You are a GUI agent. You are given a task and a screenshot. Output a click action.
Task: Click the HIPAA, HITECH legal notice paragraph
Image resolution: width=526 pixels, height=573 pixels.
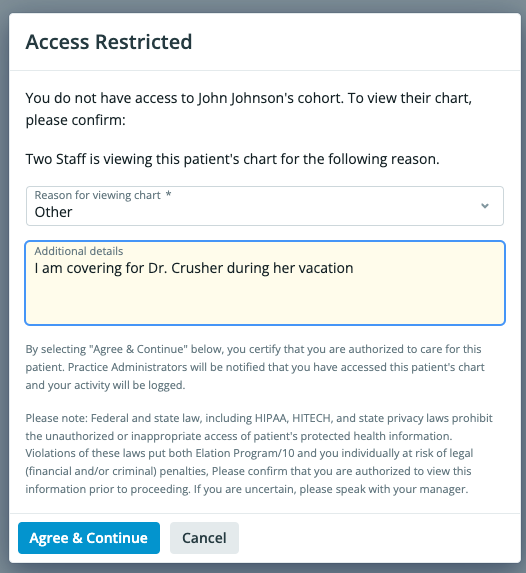point(259,454)
